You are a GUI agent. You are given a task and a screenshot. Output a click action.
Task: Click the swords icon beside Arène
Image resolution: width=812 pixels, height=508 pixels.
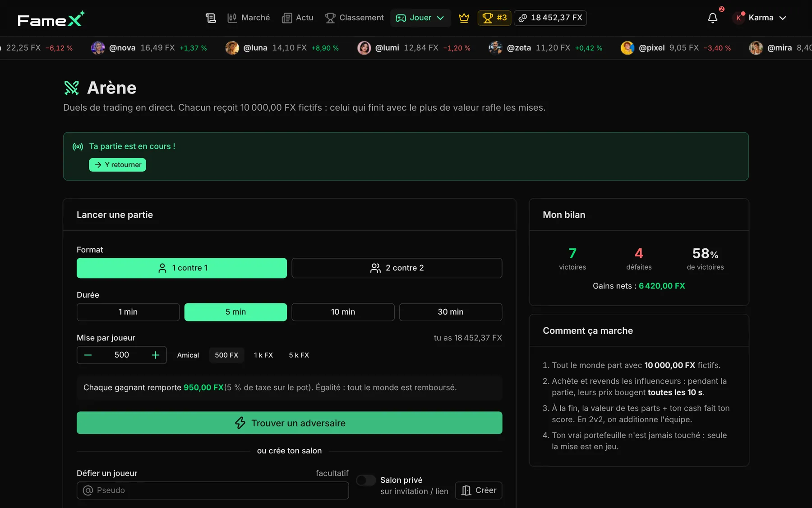pos(72,88)
